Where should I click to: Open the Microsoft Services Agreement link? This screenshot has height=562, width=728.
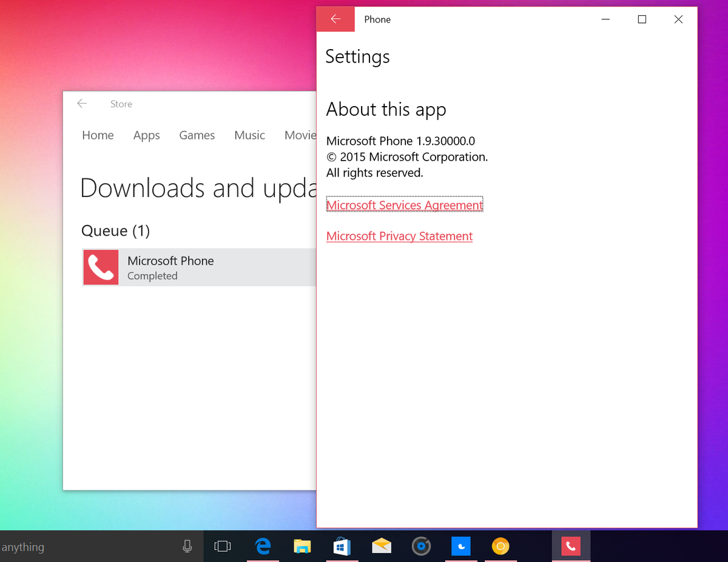coord(404,205)
